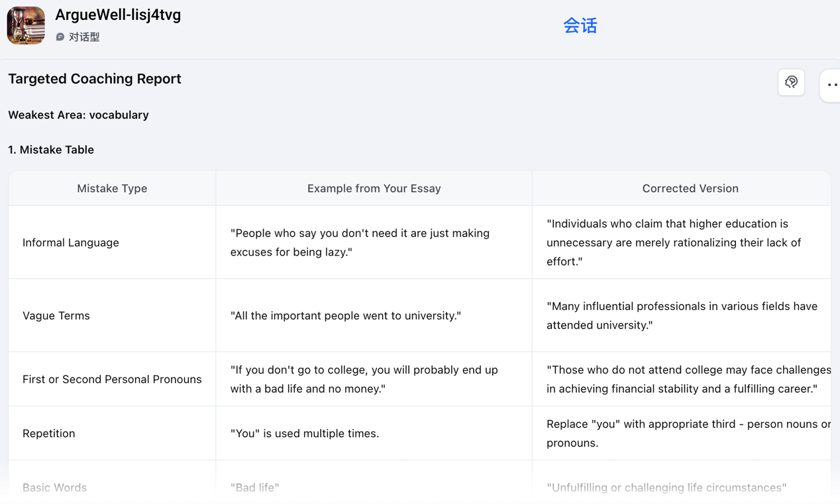Select First or Second Personal Pronouns cell
Screen dimensions: 840x504
112,379
